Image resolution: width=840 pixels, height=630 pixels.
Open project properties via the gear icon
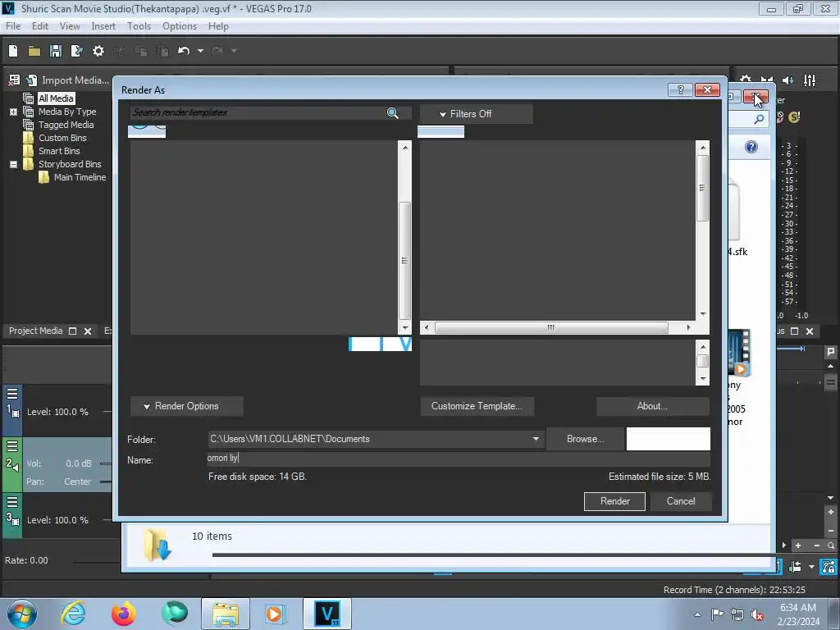pyautogui.click(x=98, y=51)
